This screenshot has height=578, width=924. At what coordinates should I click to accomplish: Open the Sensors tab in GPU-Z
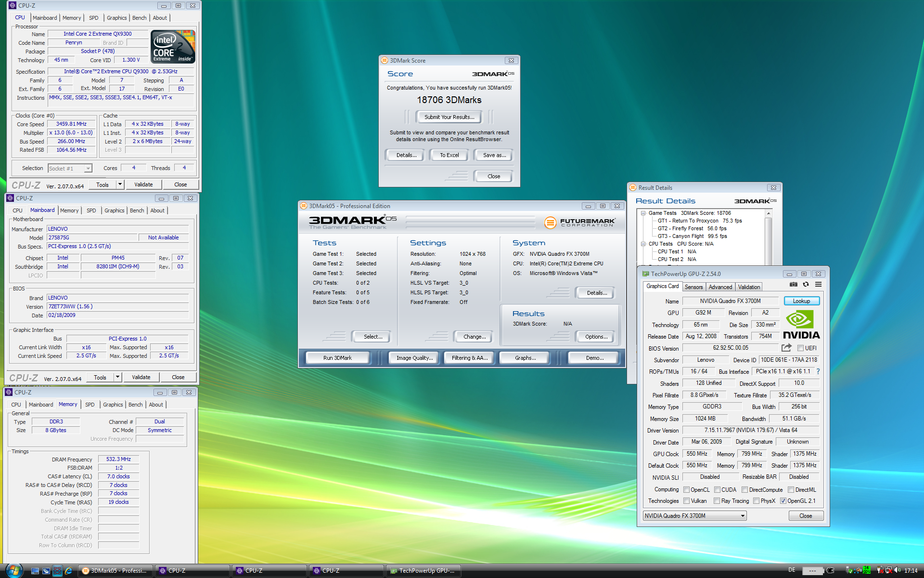[693, 287]
